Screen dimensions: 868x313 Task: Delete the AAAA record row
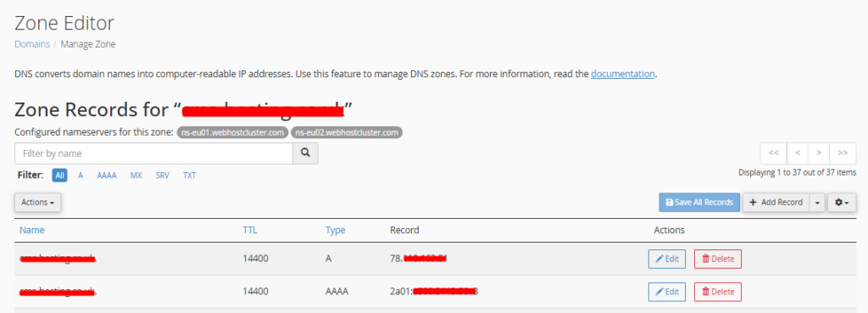pos(717,292)
